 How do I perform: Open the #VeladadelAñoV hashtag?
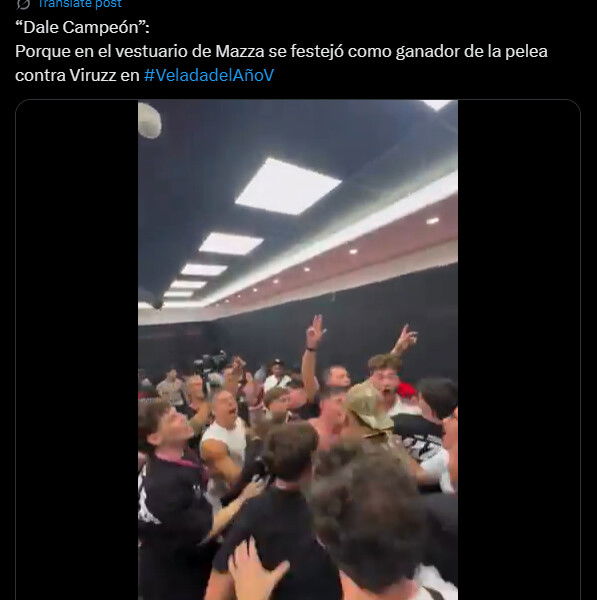click(x=209, y=75)
